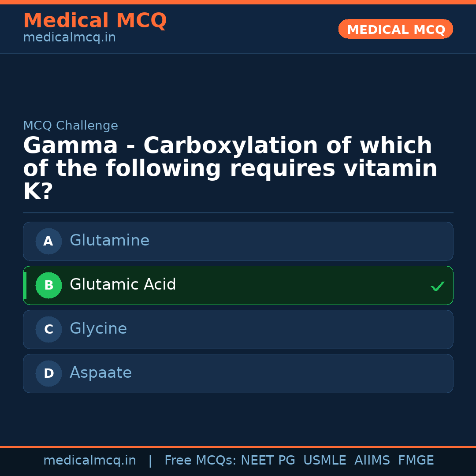Viewport: 476px width, 476px height.
Task: Click the orange MEDICAL MCQ badge
Action: pos(395,29)
